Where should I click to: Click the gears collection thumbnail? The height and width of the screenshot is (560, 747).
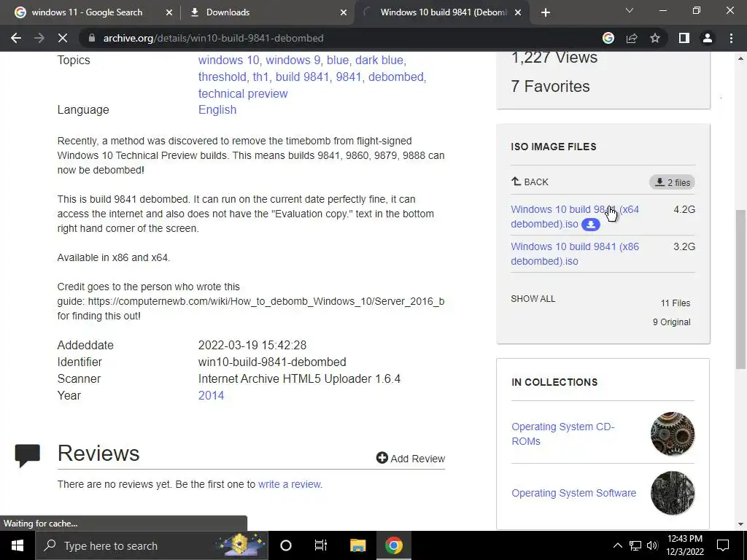click(673, 434)
